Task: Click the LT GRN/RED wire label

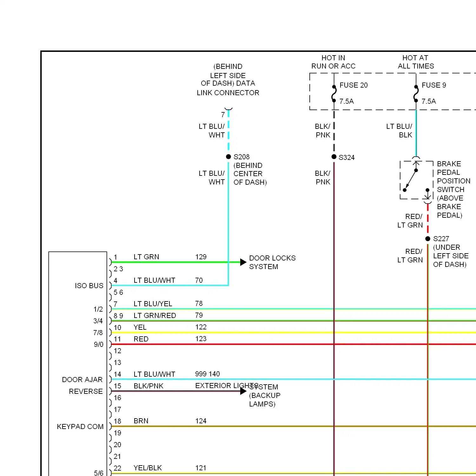Action: point(155,315)
